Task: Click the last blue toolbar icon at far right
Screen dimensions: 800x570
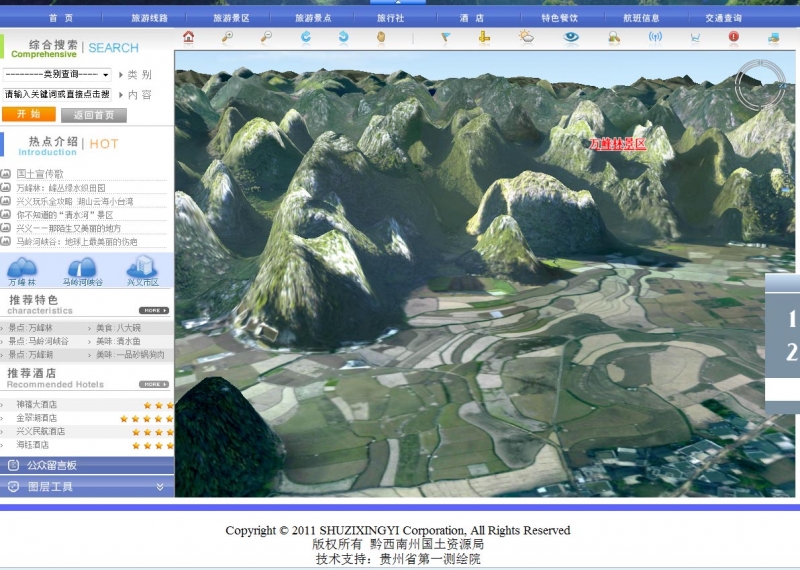Action: tap(773, 37)
